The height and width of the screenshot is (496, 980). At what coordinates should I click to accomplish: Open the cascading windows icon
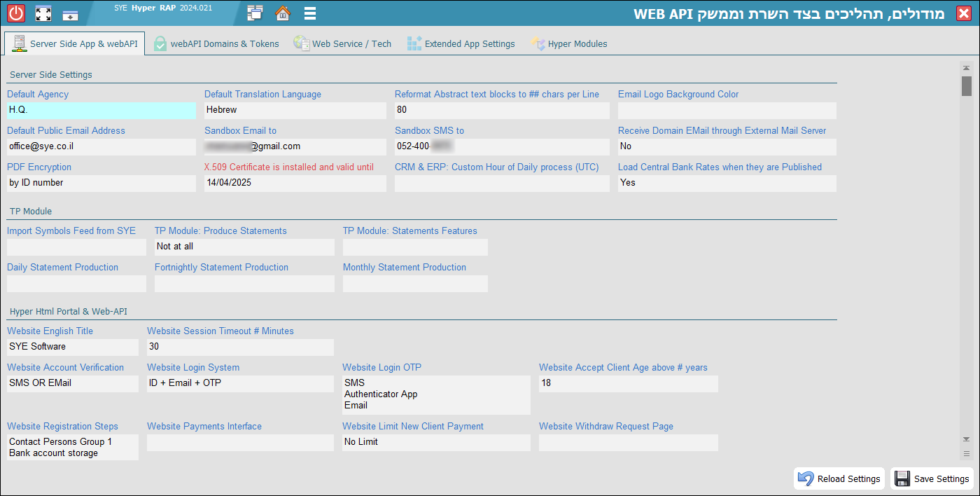pos(255,13)
